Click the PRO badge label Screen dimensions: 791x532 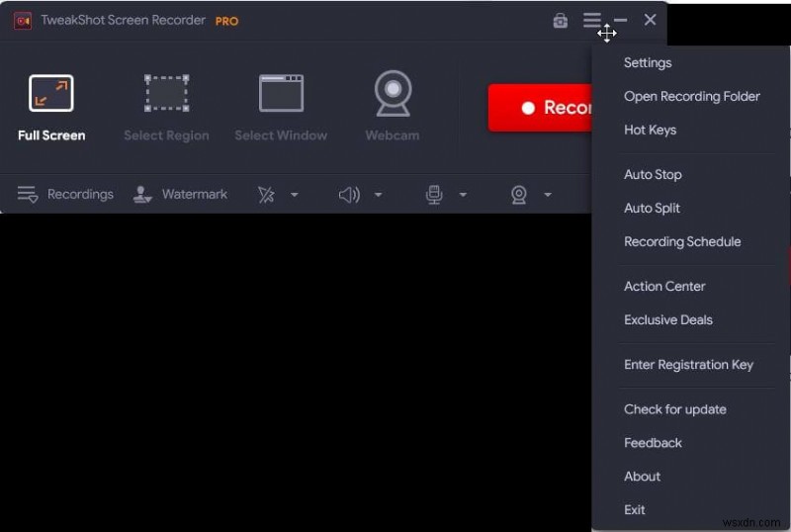tap(226, 21)
